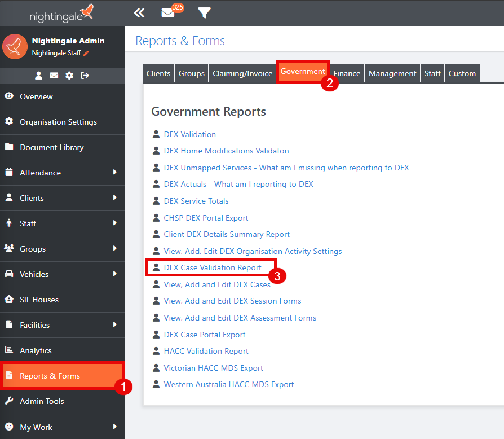Open DEX Unmapped Services report link
The width and height of the screenshot is (504, 439).
point(286,168)
